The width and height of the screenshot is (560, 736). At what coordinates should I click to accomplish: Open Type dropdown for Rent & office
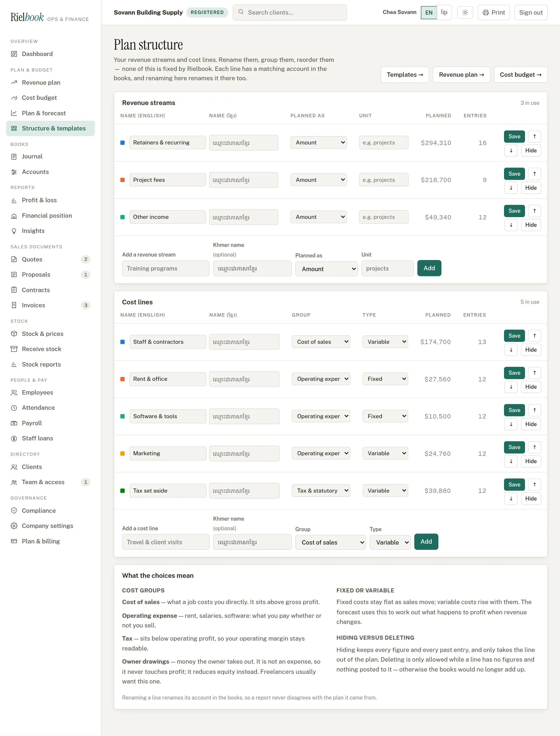(x=385, y=379)
